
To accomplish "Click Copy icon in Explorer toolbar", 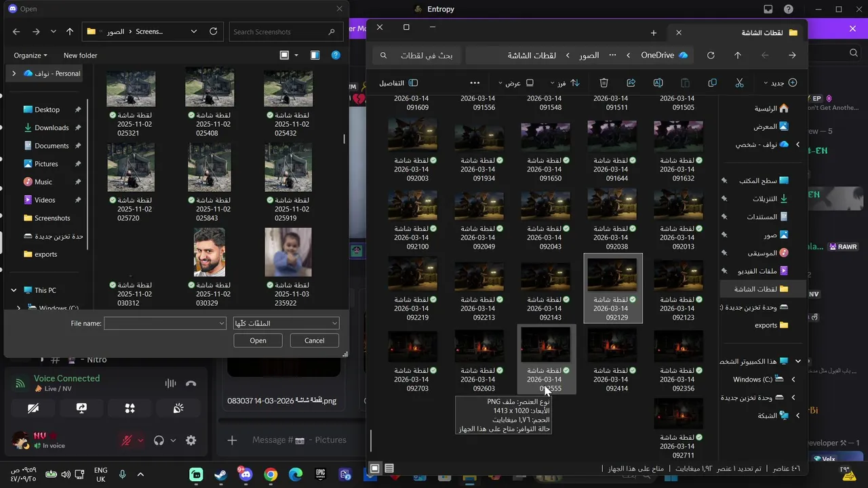I will coord(712,83).
